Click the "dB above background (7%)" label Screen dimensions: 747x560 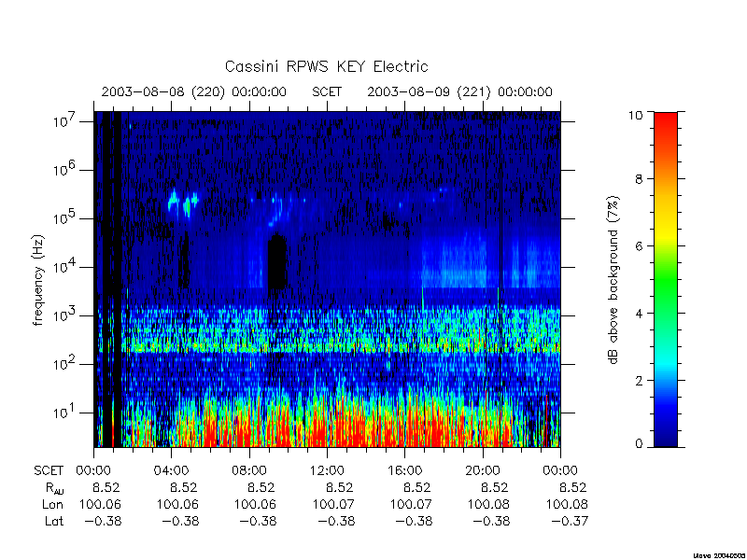coord(614,281)
